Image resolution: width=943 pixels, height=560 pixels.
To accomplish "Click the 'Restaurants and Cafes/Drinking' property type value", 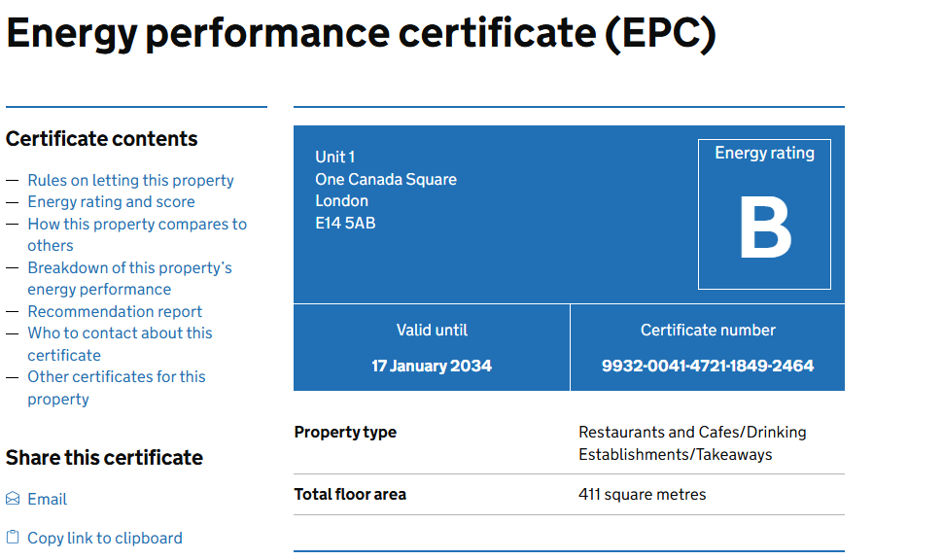I will [x=692, y=432].
